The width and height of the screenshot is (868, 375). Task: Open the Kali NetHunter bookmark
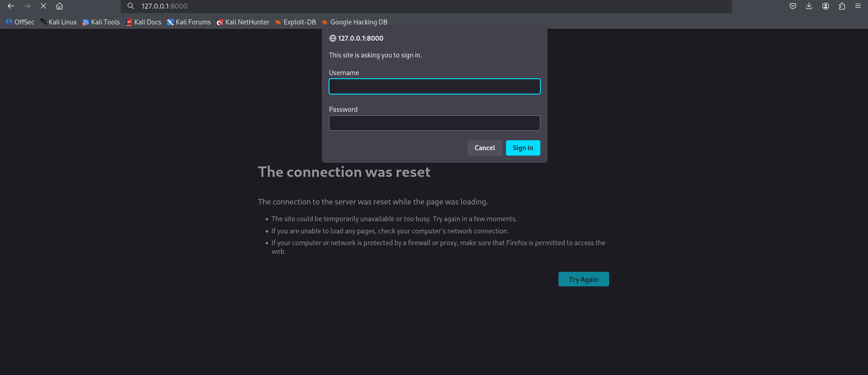[x=243, y=22]
